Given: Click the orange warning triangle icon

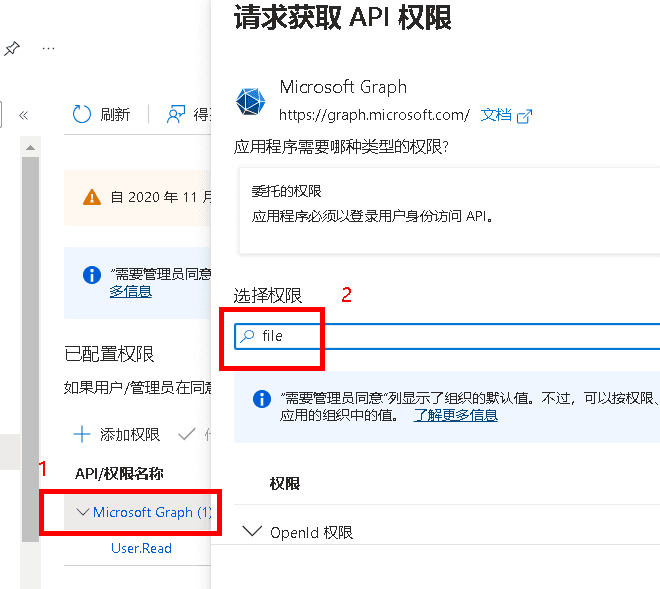Looking at the screenshot, I should [x=92, y=197].
